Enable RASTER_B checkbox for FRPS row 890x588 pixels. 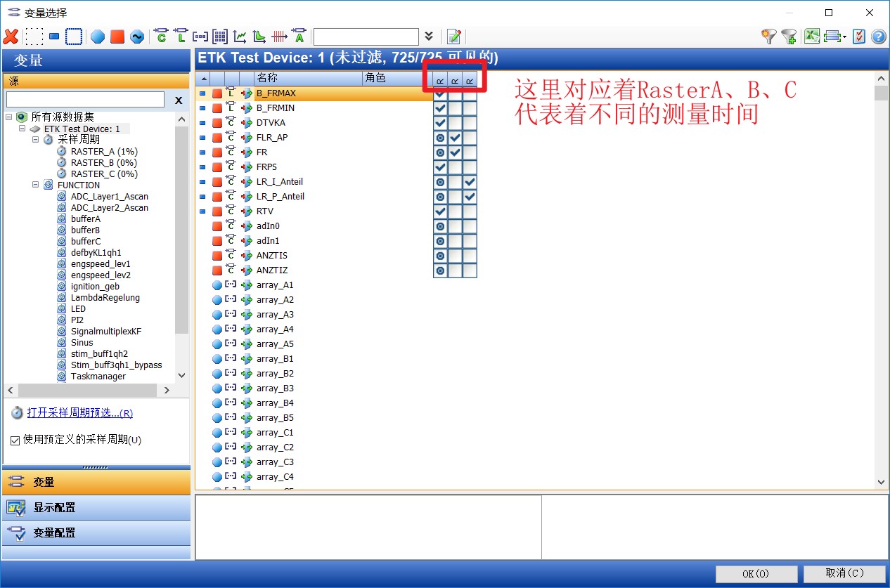(454, 166)
